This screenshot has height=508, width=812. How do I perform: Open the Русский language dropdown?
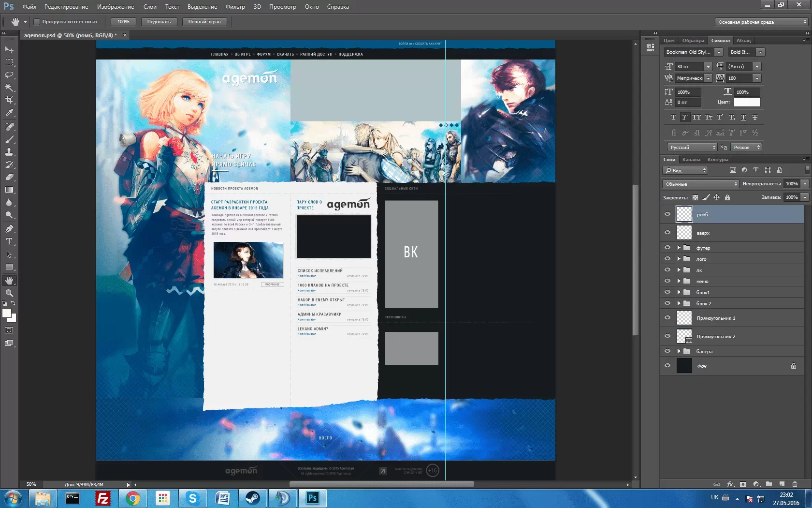(x=693, y=147)
